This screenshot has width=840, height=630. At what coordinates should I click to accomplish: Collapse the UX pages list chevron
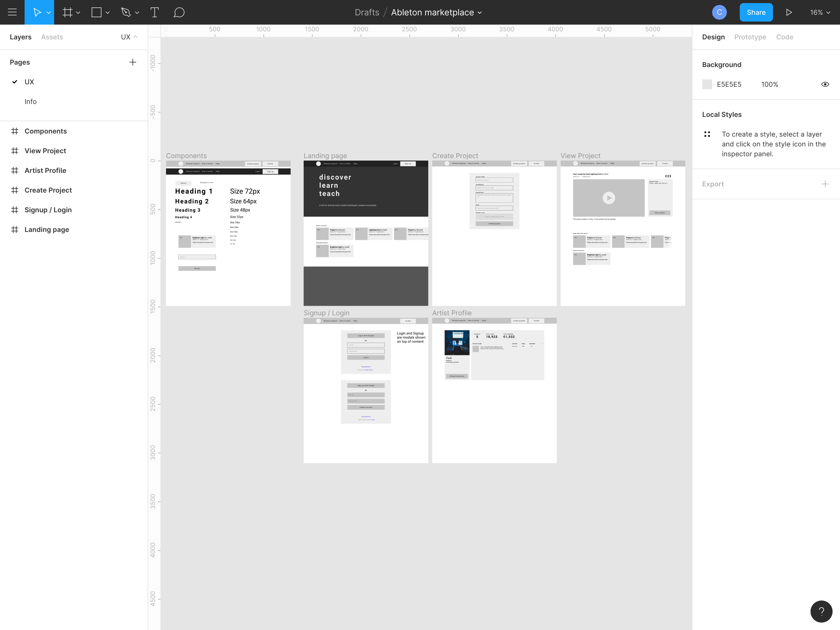pyautogui.click(x=135, y=37)
